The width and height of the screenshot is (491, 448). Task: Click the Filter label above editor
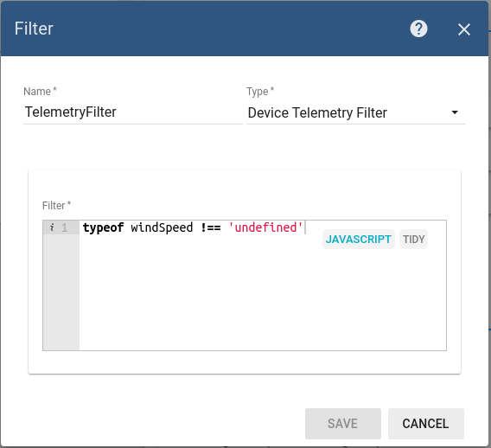coord(56,206)
